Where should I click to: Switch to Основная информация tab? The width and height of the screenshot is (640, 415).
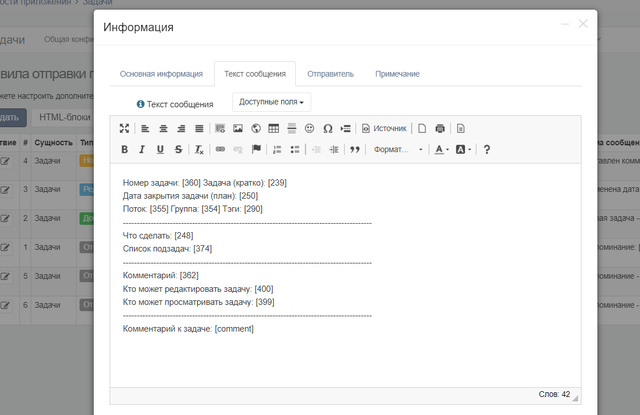(x=161, y=74)
